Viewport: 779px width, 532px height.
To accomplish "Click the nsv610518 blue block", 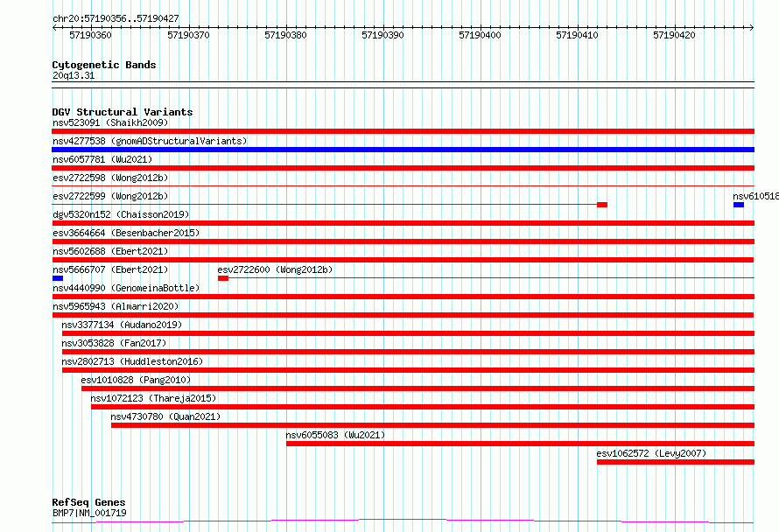I will [739, 205].
